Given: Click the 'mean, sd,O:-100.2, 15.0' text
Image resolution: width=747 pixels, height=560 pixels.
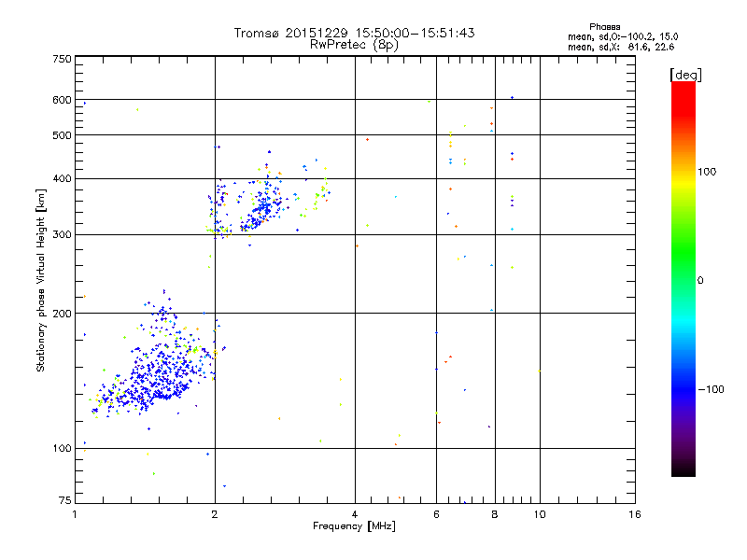Looking at the screenshot, I should [623, 36].
